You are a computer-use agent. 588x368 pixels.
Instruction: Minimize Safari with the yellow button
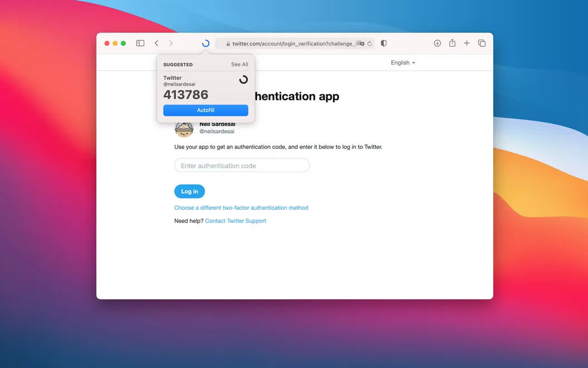115,43
